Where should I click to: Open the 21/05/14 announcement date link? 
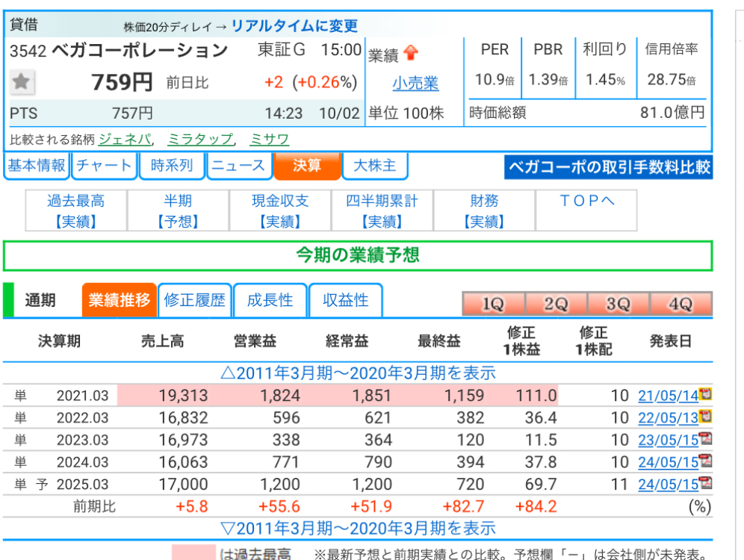coord(668,396)
